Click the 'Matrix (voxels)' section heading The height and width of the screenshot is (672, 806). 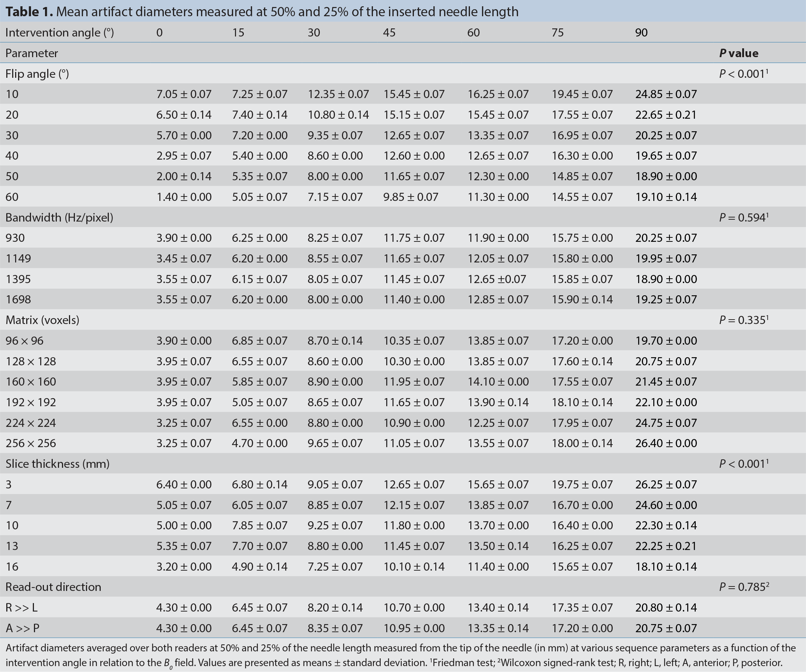coord(42,320)
